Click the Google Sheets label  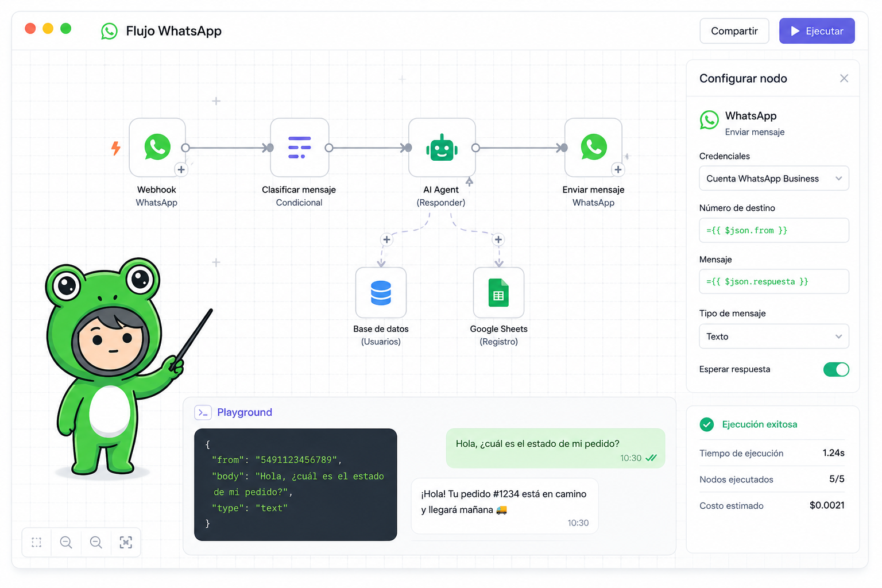498,329
